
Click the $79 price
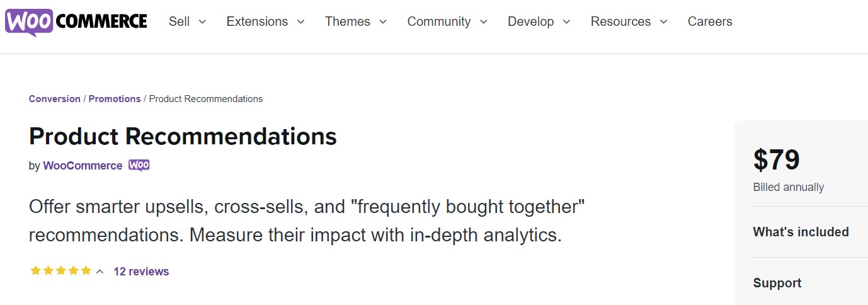(x=776, y=160)
